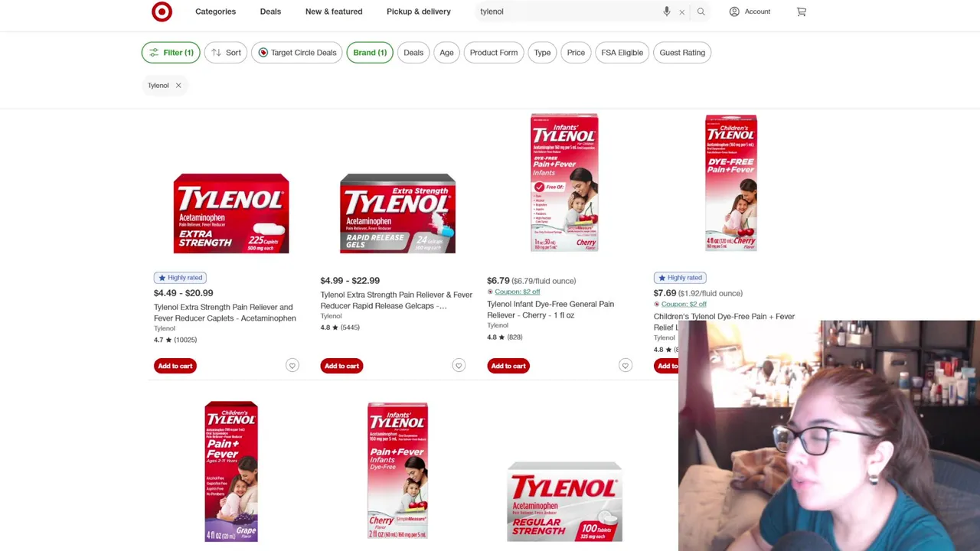Add Extra Strength Caplets to cart
The width and height of the screenshot is (980, 551).
pos(175,366)
